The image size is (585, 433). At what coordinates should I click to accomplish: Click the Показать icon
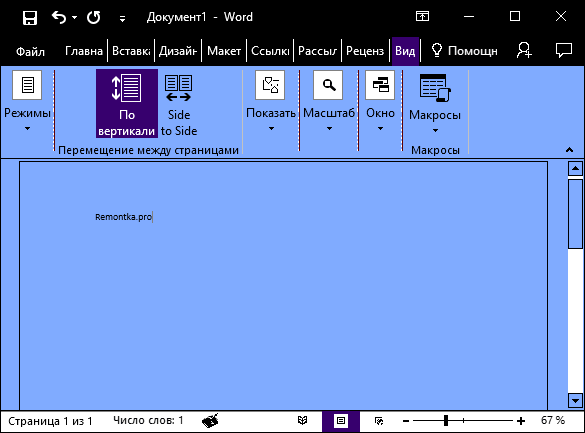coord(270,85)
